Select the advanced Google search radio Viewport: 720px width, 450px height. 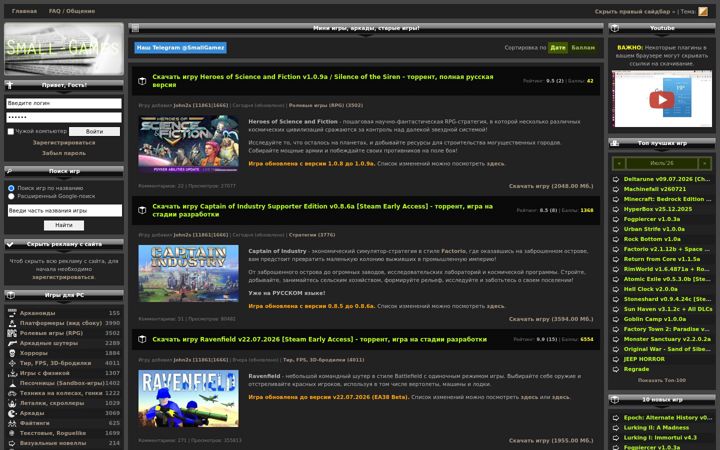[11, 196]
